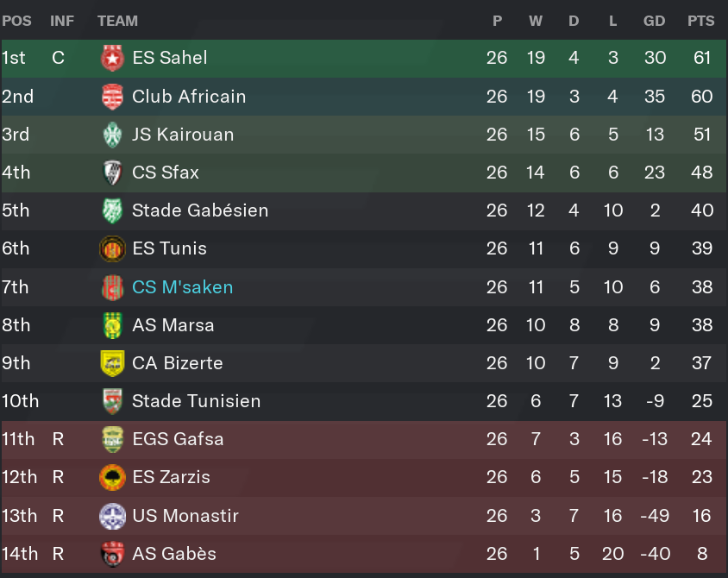Select the ES Zarzis orange logo
The width and height of the screenshot is (728, 578).
coord(112,477)
